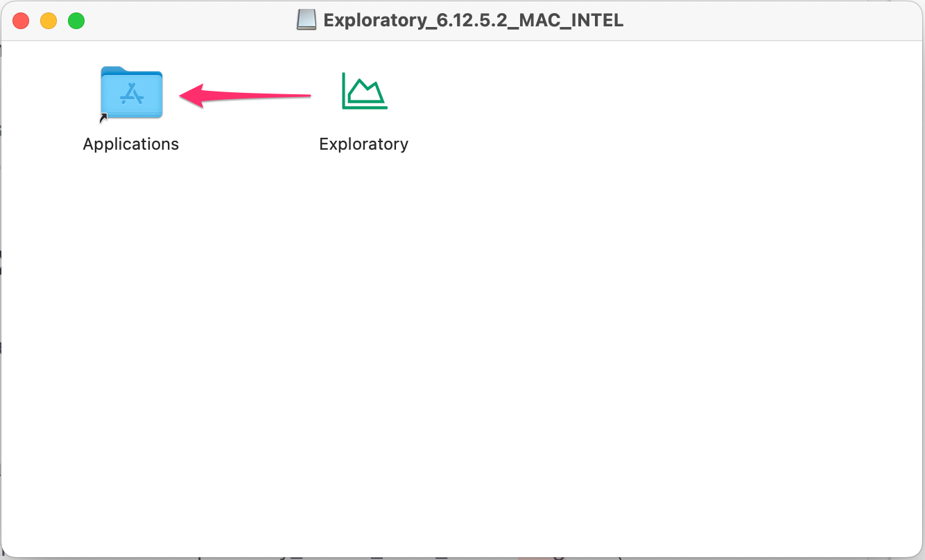The height and width of the screenshot is (560, 925).
Task: Zoom the window with the green button
Action: (x=76, y=21)
